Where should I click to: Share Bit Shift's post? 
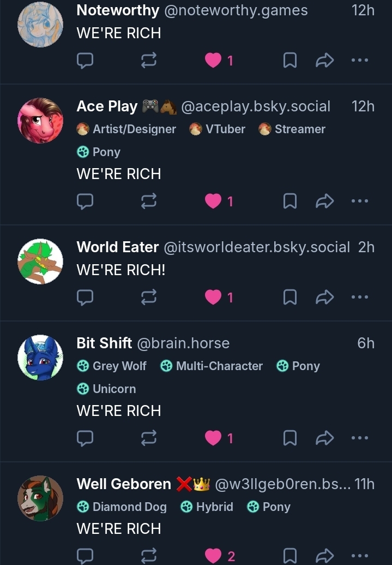point(324,438)
